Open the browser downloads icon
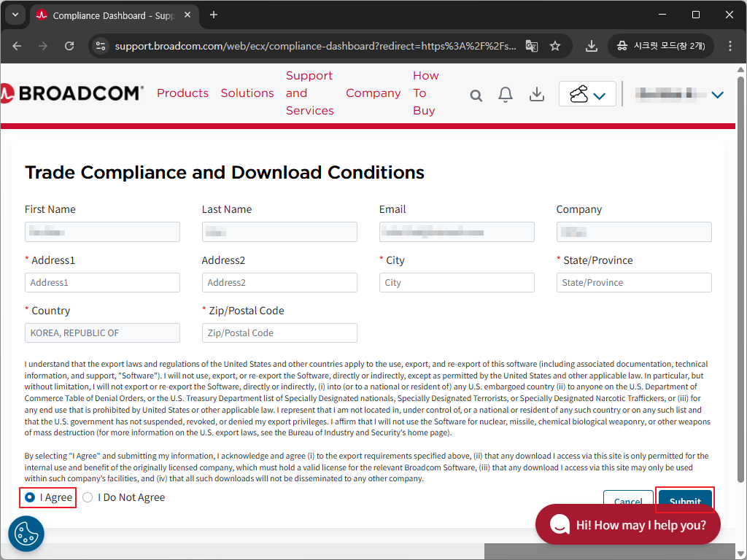This screenshot has width=747, height=560. point(591,46)
